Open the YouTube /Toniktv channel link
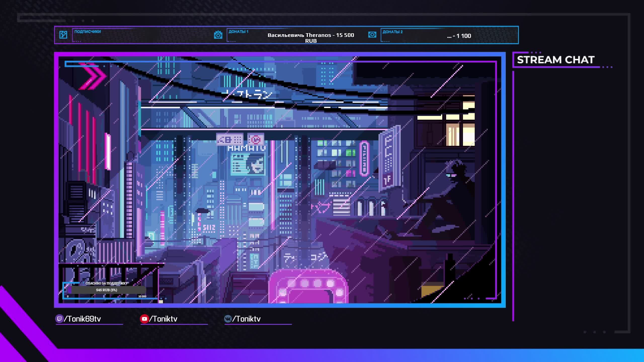 click(x=163, y=319)
